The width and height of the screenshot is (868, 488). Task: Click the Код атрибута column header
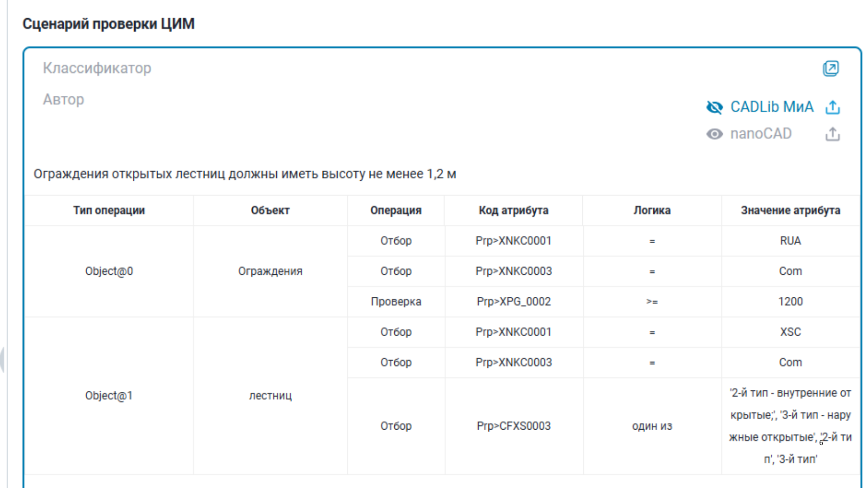(513, 211)
